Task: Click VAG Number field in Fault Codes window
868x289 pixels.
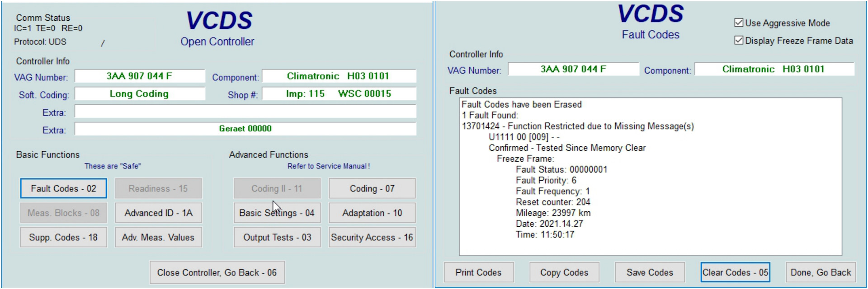Action: pyautogui.click(x=573, y=69)
